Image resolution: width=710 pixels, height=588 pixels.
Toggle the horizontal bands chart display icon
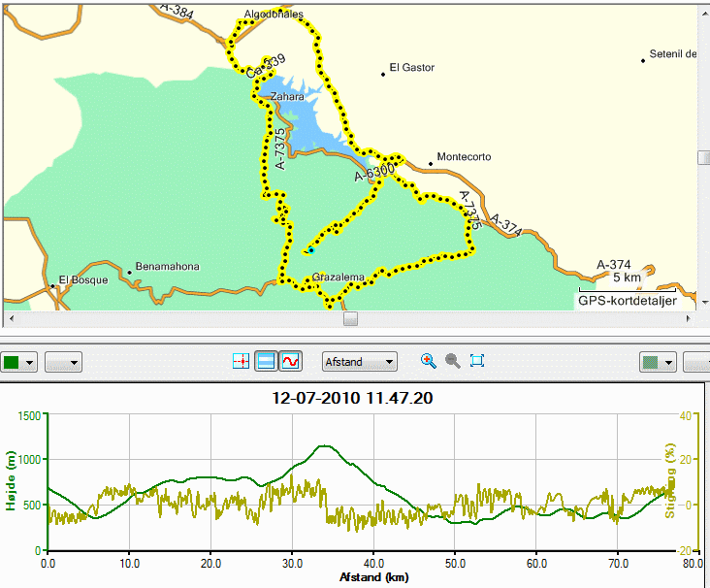tap(266, 362)
